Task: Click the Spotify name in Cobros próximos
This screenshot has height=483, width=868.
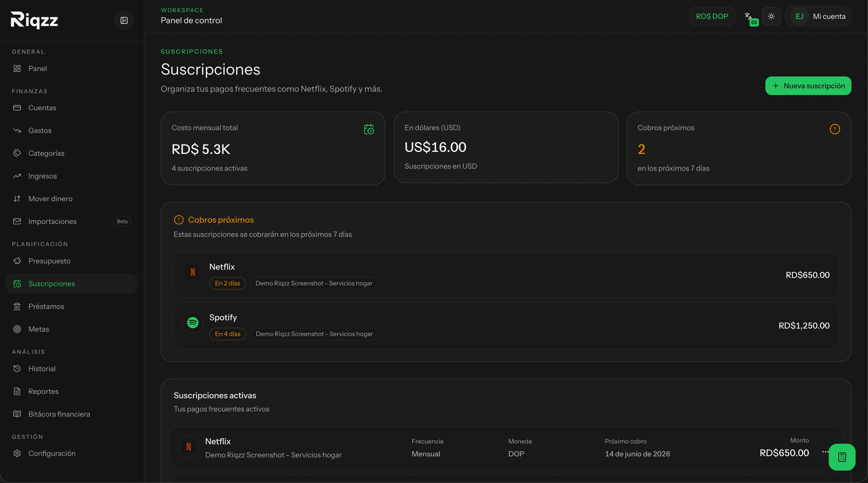Action: [223, 317]
